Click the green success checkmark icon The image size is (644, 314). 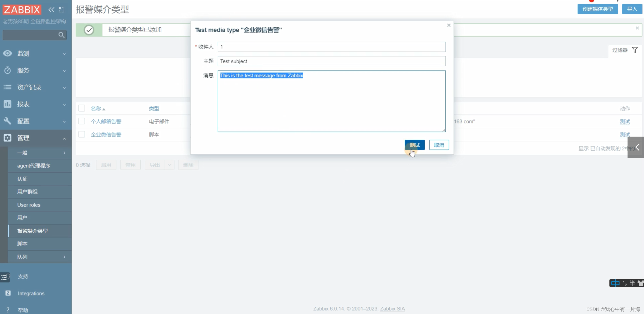coord(89,30)
